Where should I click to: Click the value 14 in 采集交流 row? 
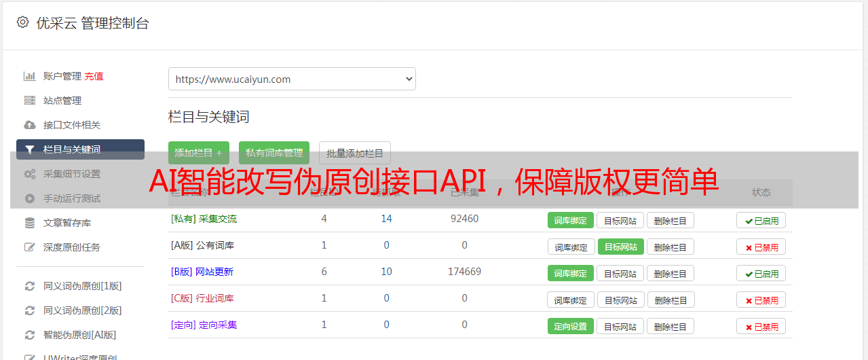[386, 219]
